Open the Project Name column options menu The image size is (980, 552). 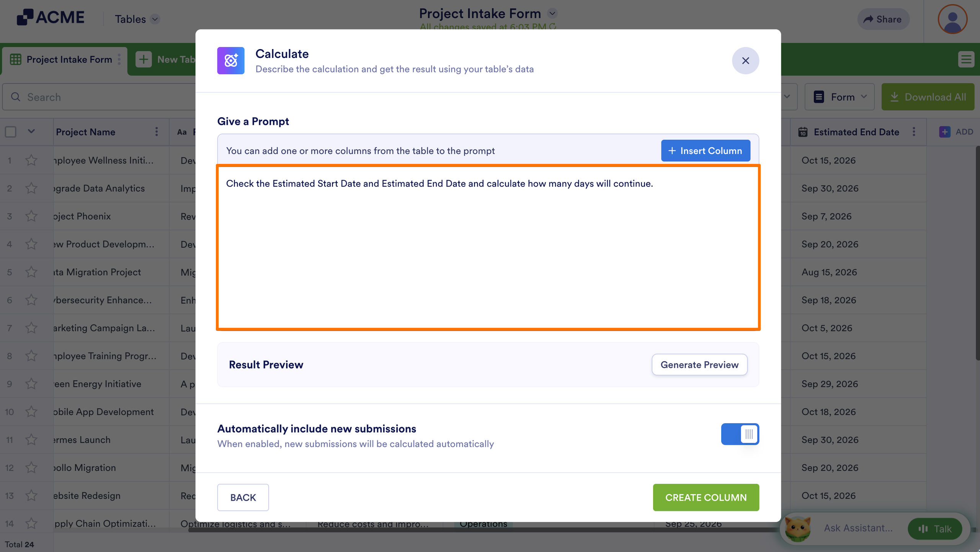[156, 132]
